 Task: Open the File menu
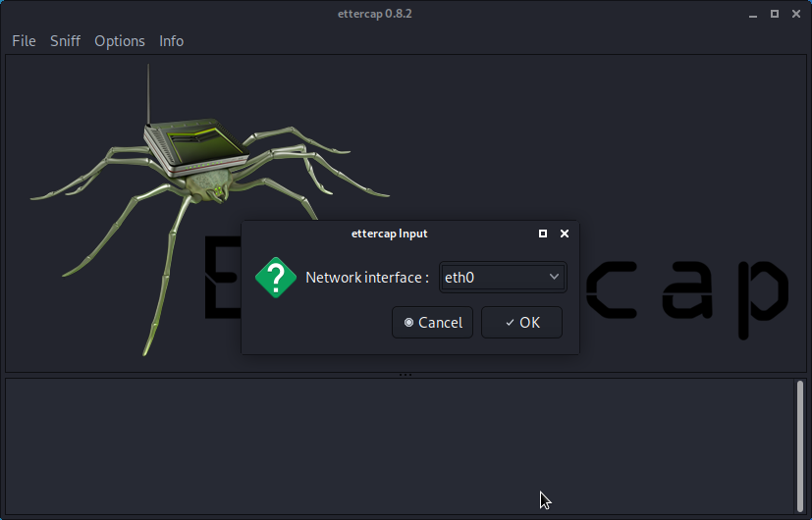click(24, 41)
